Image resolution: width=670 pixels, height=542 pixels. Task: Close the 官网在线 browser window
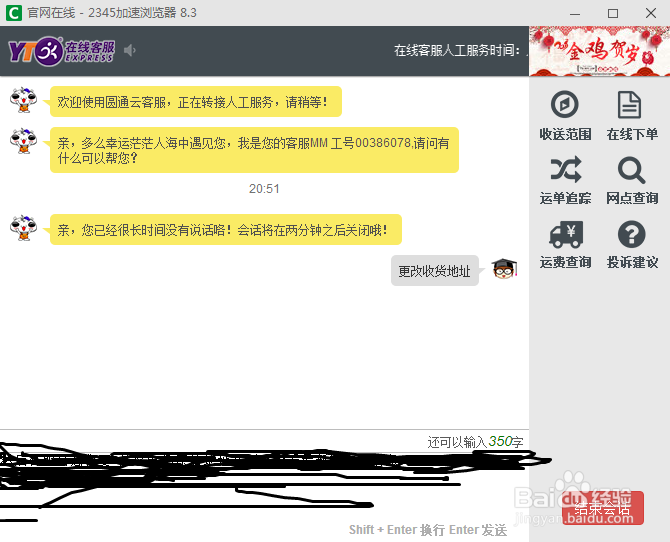coord(651,13)
